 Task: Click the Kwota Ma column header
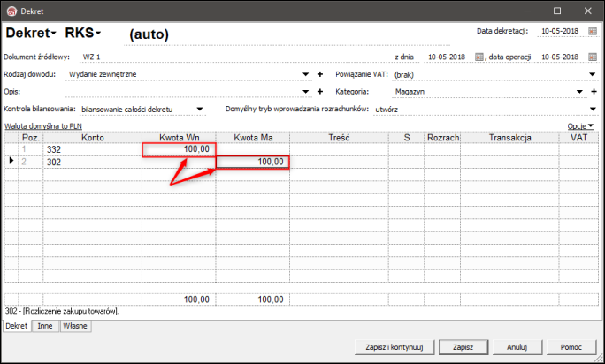click(x=253, y=137)
